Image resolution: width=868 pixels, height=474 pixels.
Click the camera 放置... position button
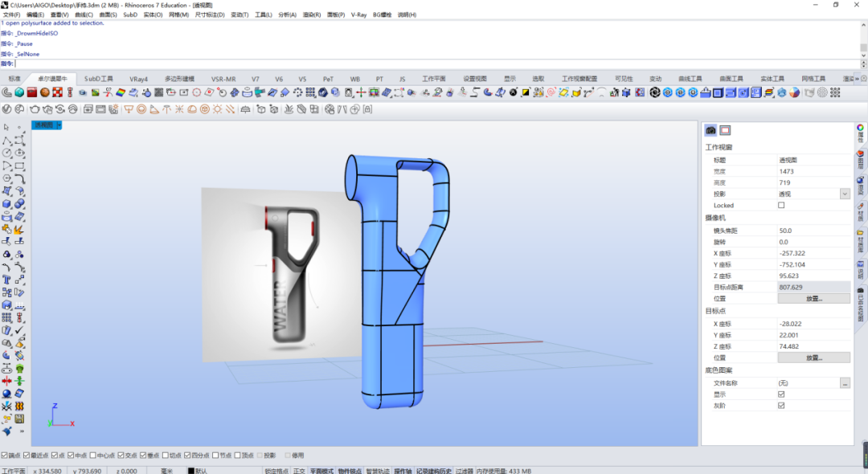pos(813,299)
